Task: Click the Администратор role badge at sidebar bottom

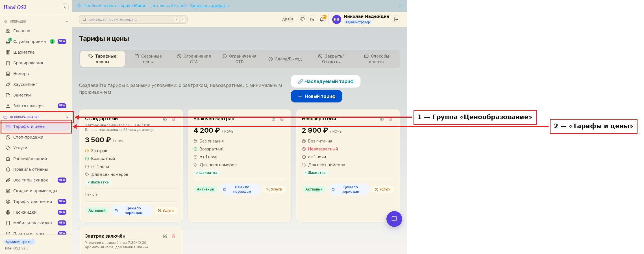Action: [x=19, y=242]
